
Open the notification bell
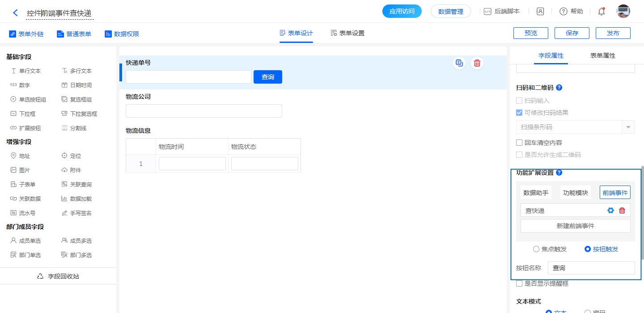[x=601, y=12]
